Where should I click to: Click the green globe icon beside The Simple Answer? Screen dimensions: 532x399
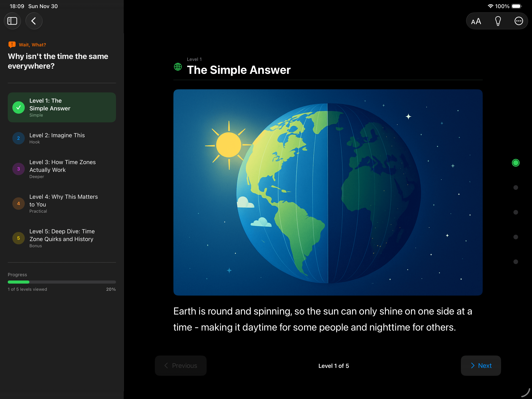coord(178,67)
